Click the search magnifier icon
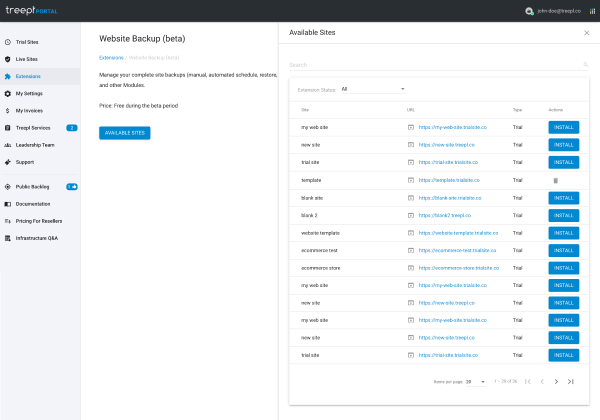This screenshot has height=420, width=600. (x=586, y=65)
